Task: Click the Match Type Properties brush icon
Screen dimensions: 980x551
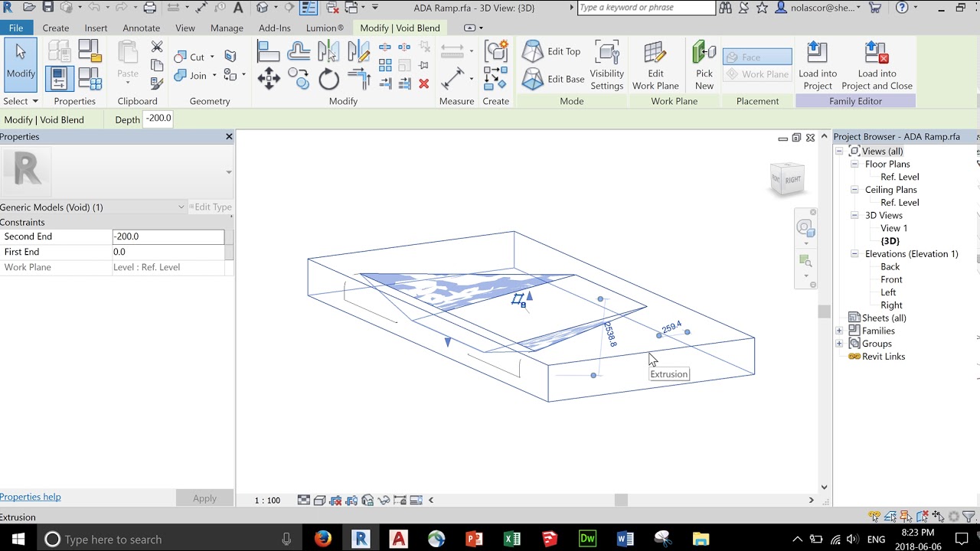Action: pos(157,83)
